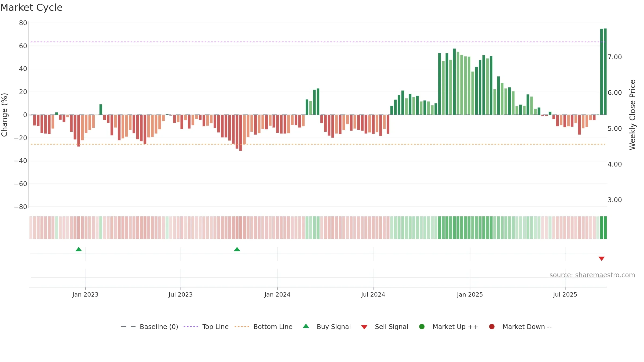Image resolution: width=644 pixels, height=362 pixels.
Task: Toggle the Baseline (0) legend entry
Action: pyautogui.click(x=149, y=327)
